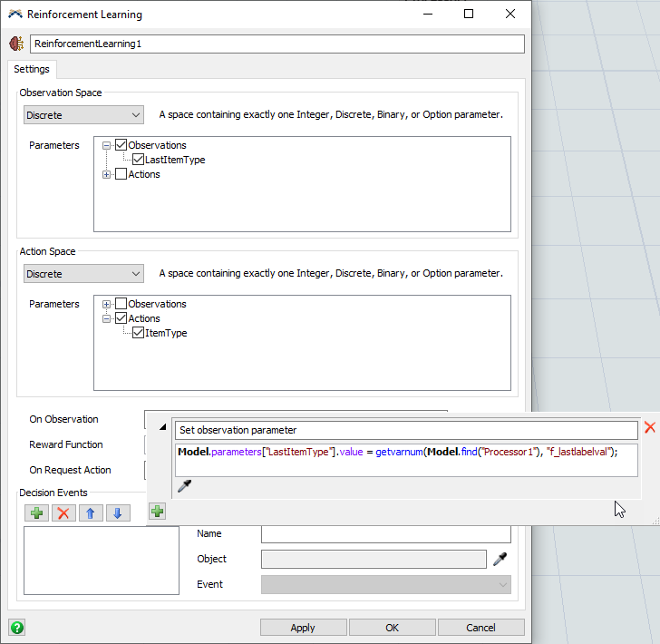Click the green plus add decision event icon

(x=37, y=513)
